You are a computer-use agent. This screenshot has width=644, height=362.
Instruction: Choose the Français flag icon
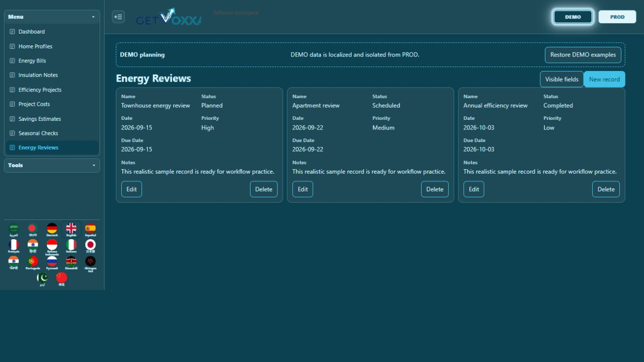pos(14,247)
